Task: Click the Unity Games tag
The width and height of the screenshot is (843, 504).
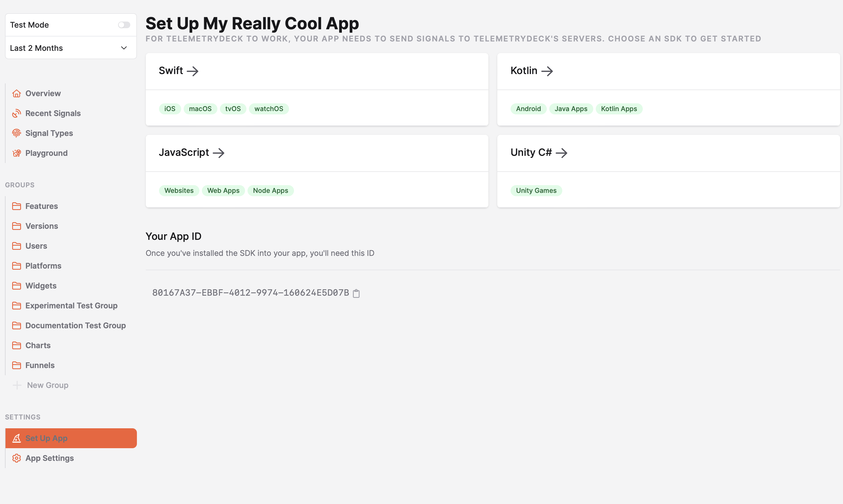Action: 536,191
